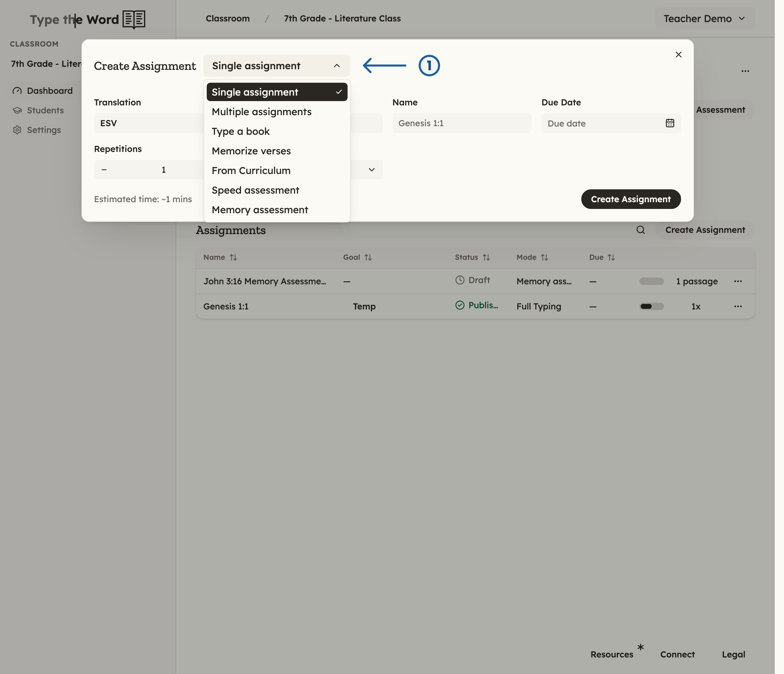The width and height of the screenshot is (784, 674).
Task: Sort assignments by Name column
Action: point(220,257)
